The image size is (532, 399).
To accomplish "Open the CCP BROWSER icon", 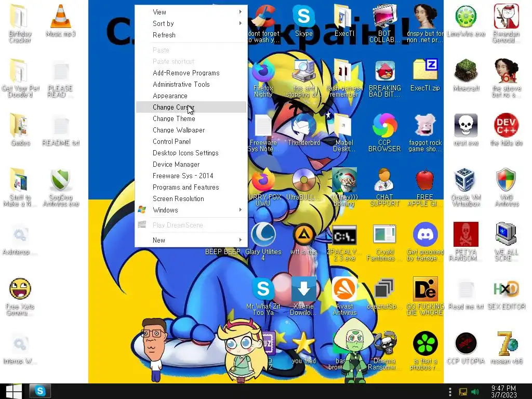I will 384,126.
